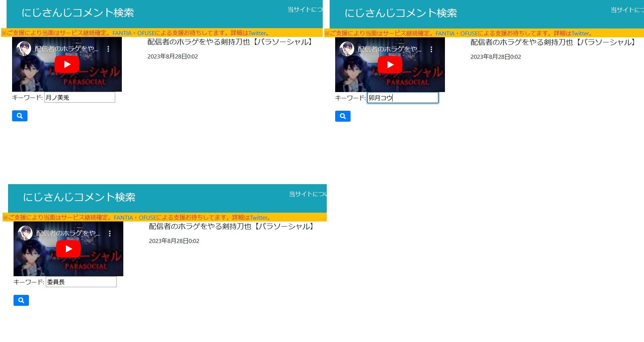Follow the Twitter link in the 月ノ美兎 panel banner
The width and height of the screenshot is (644, 342).
pyautogui.click(x=257, y=33)
